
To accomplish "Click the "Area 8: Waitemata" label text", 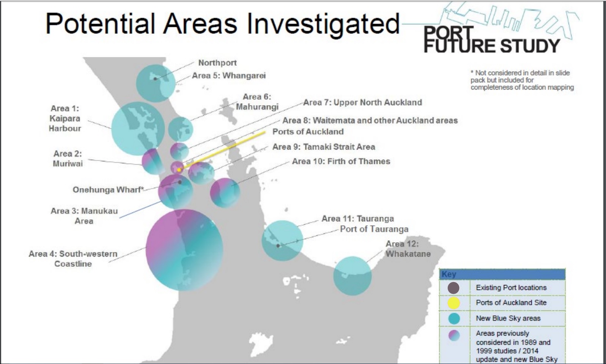I will tap(370, 121).
